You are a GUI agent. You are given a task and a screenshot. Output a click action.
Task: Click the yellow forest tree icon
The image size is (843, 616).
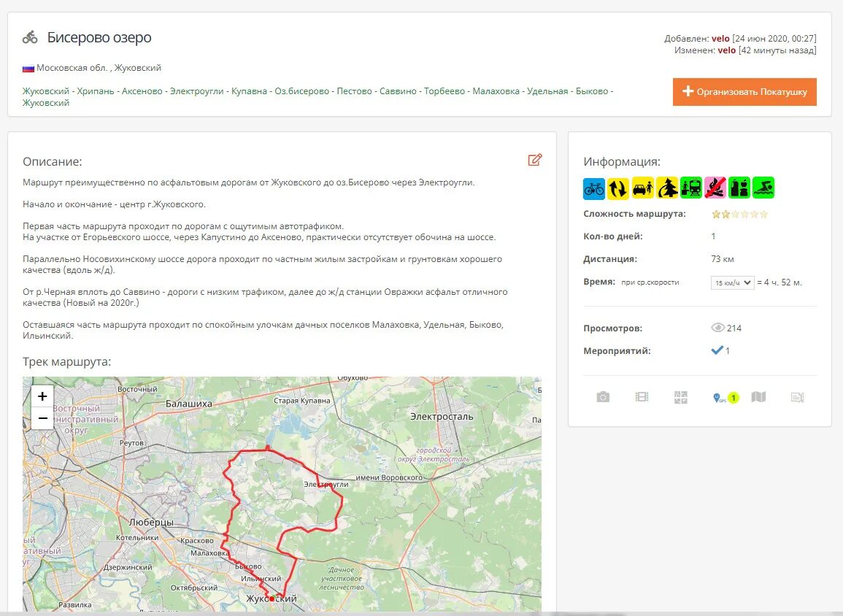pos(666,188)
